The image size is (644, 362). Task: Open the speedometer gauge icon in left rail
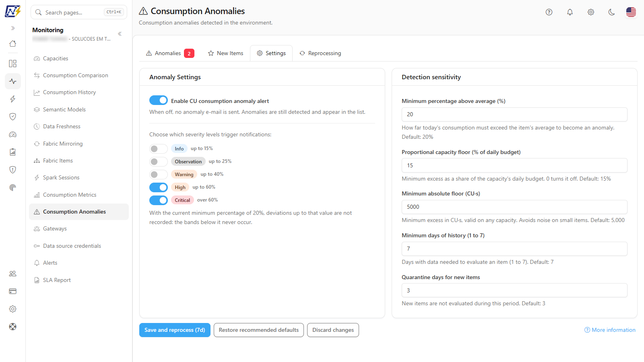point(13,134)
